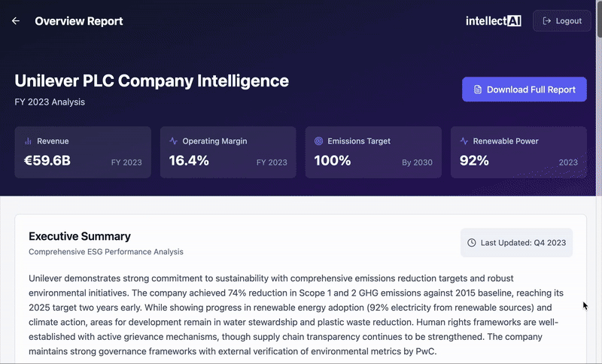The image size is (602, 364).
Task: Download the full report
Action: pyautogui.click(x=524, y=89)
